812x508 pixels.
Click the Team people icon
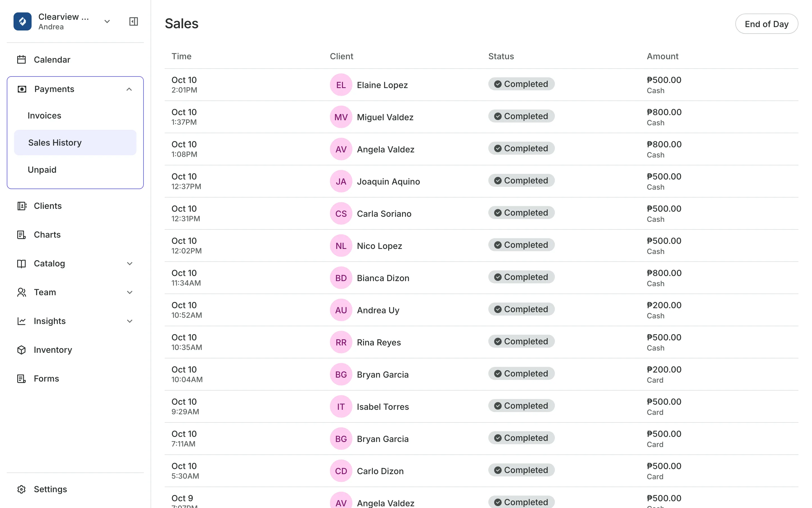coord(21,292)
